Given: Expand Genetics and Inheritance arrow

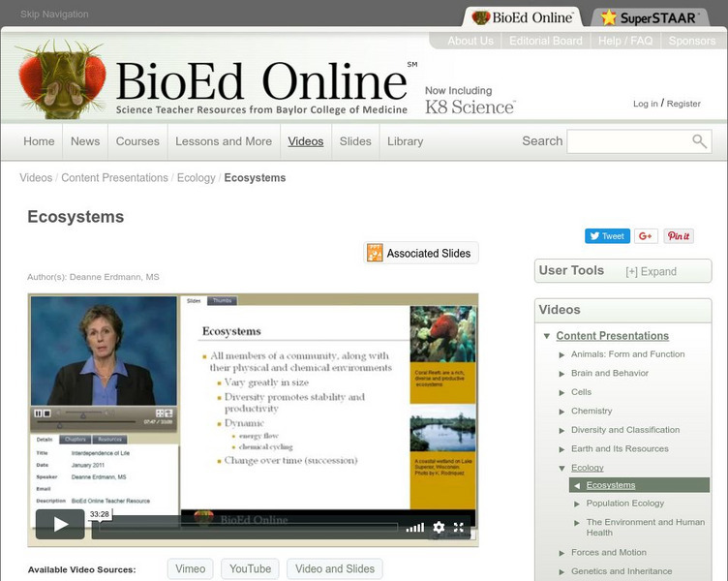Looking at the screenshot, I should tap(561, 572).
